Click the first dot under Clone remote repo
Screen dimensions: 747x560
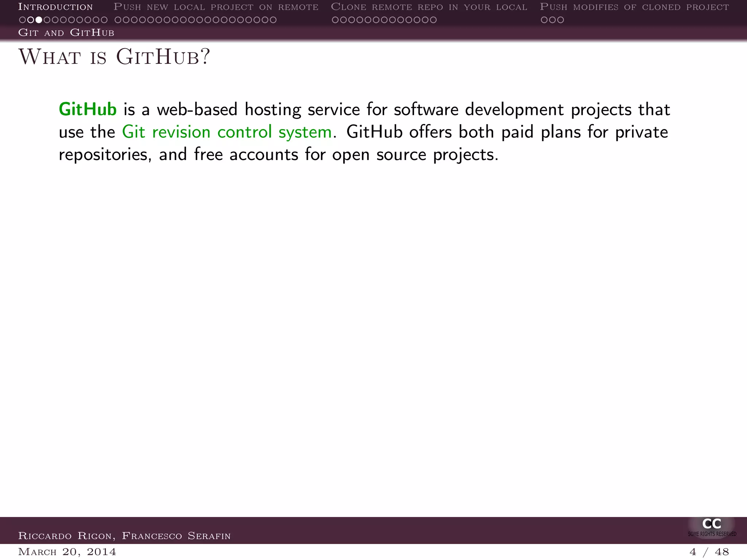click(335, 20)
